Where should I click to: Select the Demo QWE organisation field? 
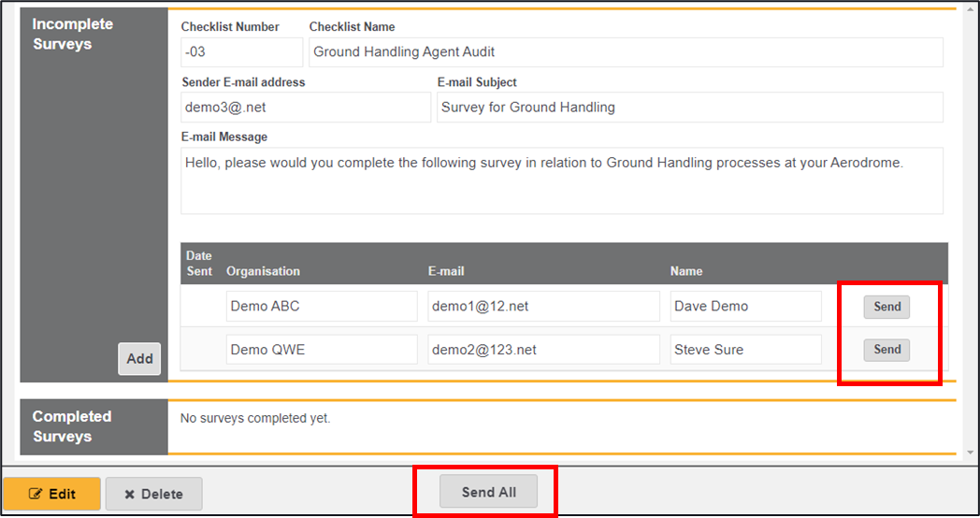click(x=322, y=350)
